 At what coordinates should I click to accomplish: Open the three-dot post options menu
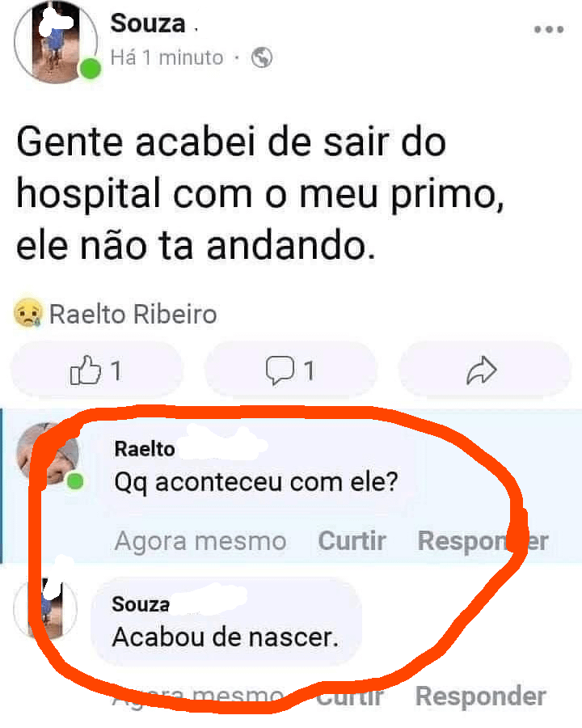pyautogui.click(x=549, y=29)
